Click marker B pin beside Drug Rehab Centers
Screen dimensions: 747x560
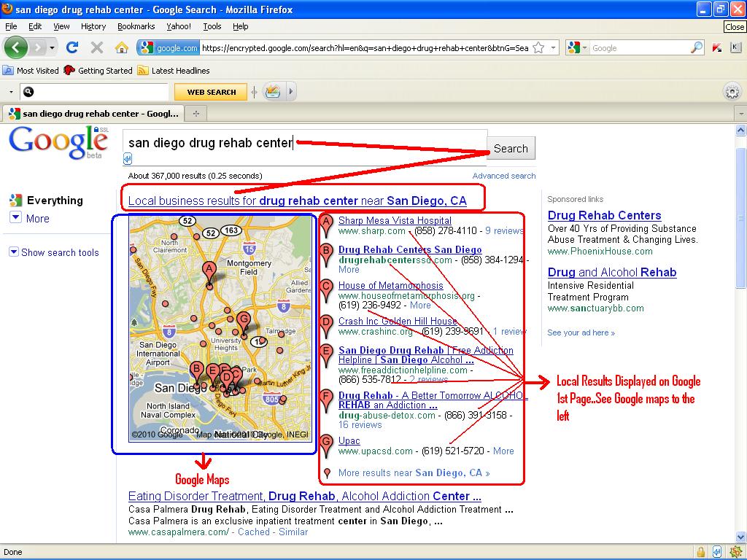[326, 254]
